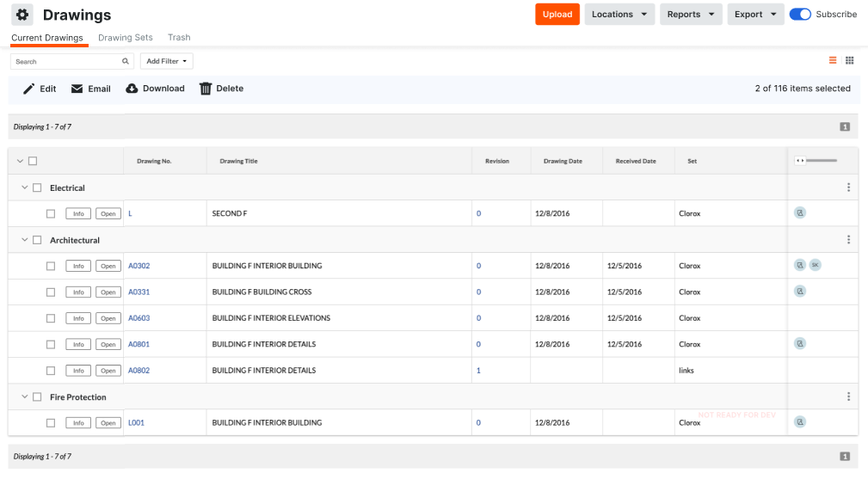Toggle the Subscribe switch off
868x504 pixels.
(800, 15)
